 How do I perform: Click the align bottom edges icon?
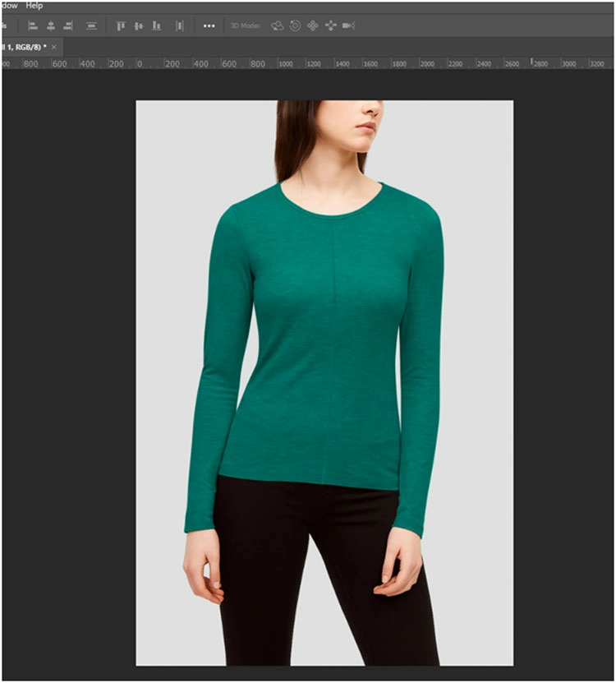[156, 26]
